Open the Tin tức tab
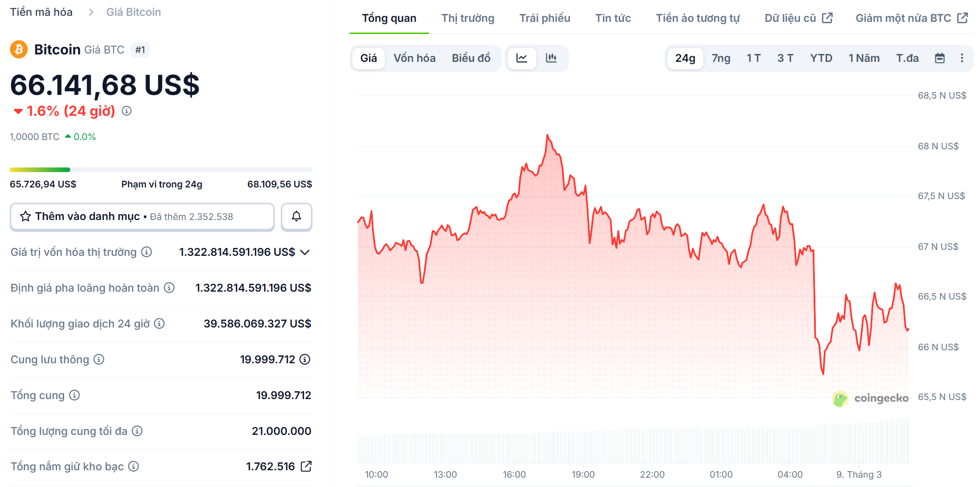The width and height of the screenshot is (980, 487). tap(613, 18)
